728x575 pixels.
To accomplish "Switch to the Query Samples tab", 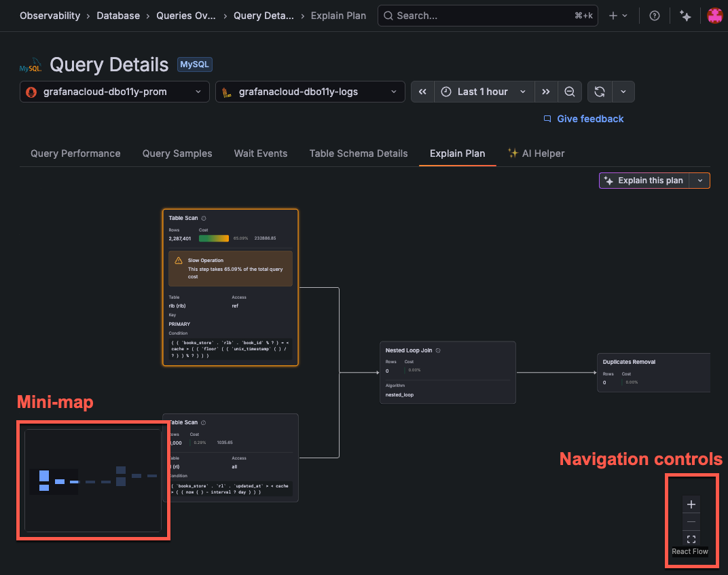I will coord(177,153).
